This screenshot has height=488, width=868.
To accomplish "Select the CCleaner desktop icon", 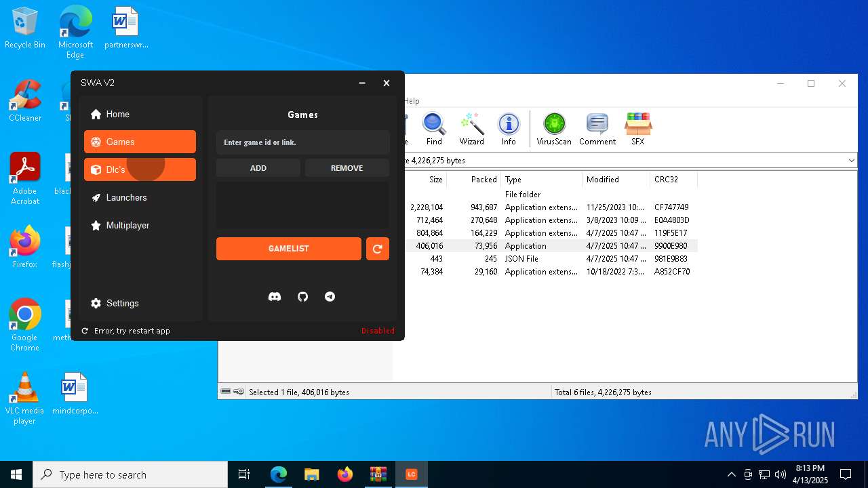I will tap(25, 101).
